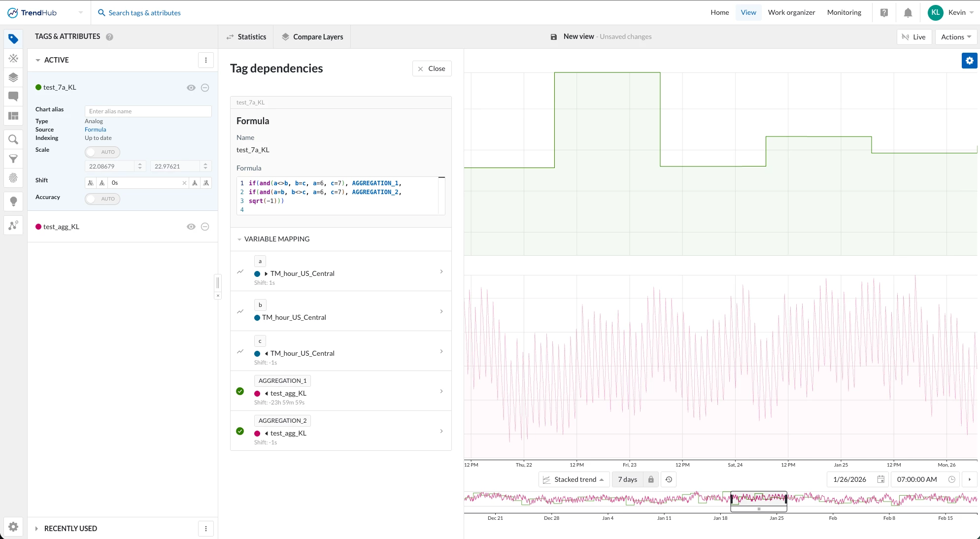Open chart settings gear icon
980x539 pixels.
click(x=969, y=61)
